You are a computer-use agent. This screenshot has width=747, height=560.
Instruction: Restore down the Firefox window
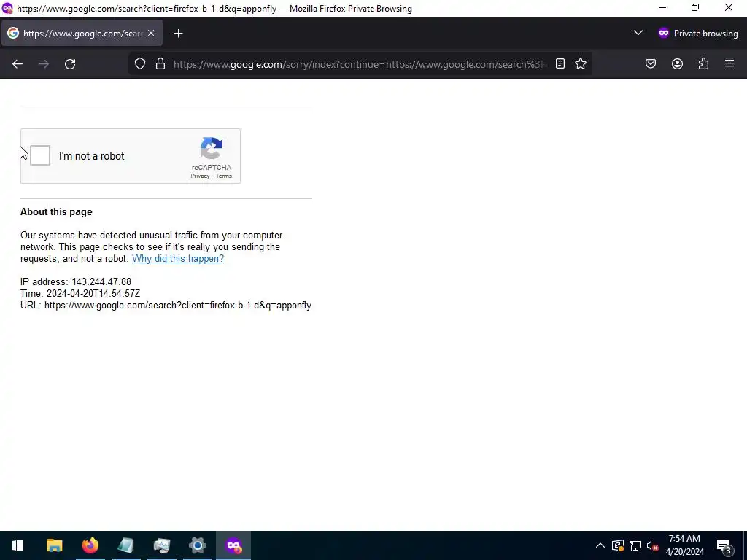click(695, 8)
